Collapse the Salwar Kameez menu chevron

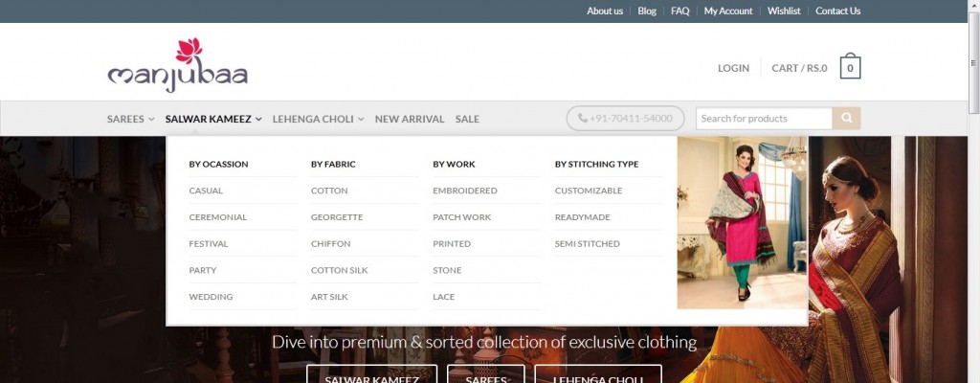point(258,119)
